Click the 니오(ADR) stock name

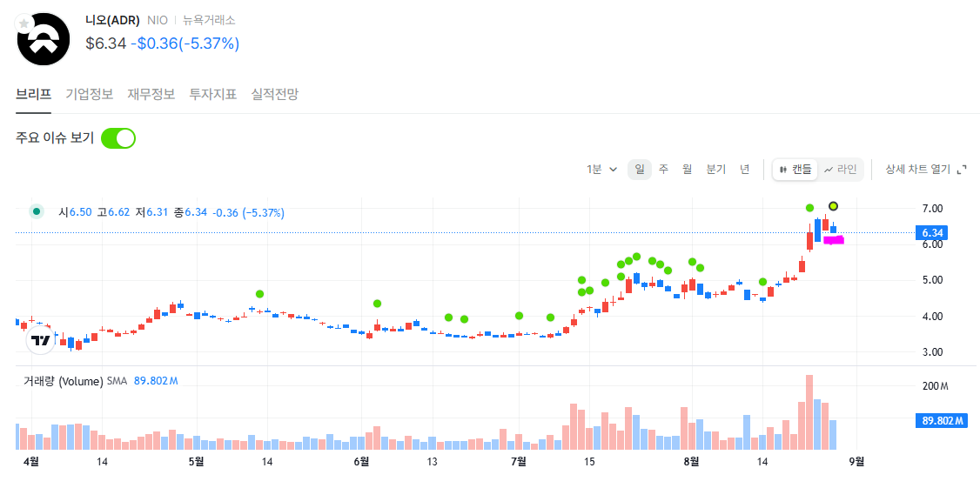113,20
